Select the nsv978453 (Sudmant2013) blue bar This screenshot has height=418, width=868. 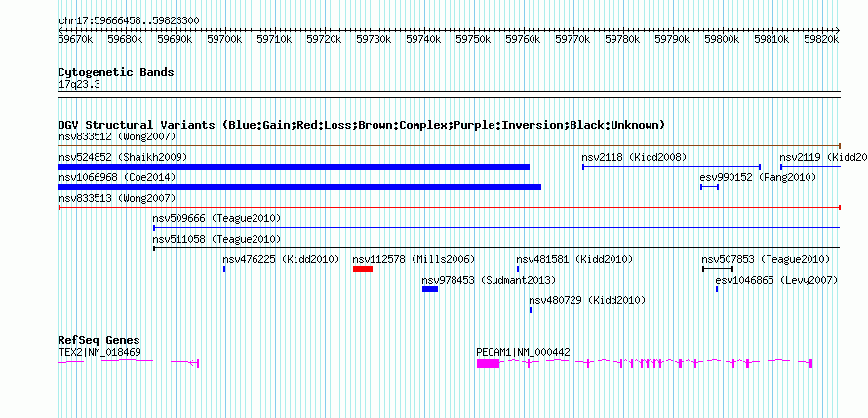[430, 289]
